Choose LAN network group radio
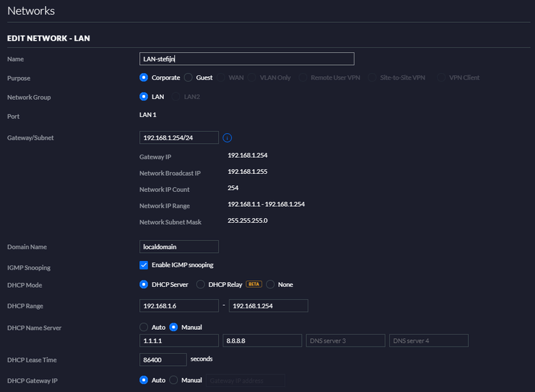 pos(143,97)
